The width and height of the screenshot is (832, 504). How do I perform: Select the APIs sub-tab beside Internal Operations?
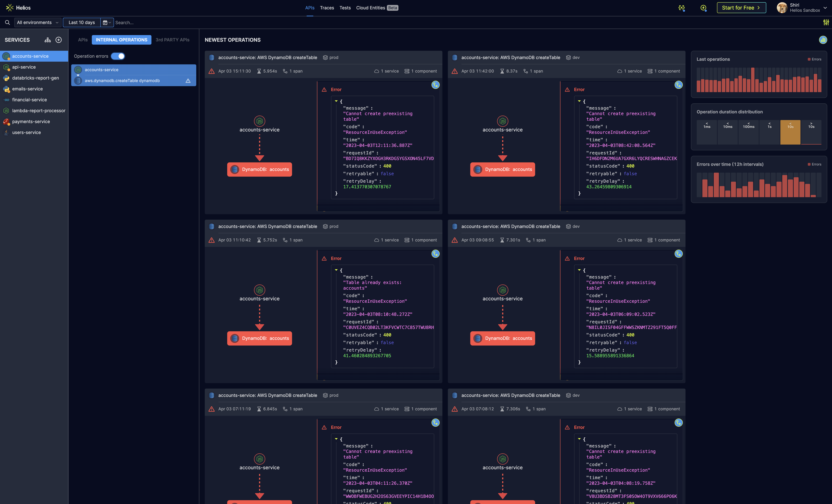[x=83, y=40]
